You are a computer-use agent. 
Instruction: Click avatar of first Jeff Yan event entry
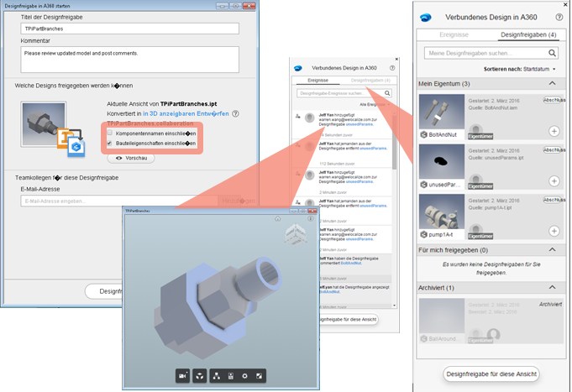tap(310, 118)
